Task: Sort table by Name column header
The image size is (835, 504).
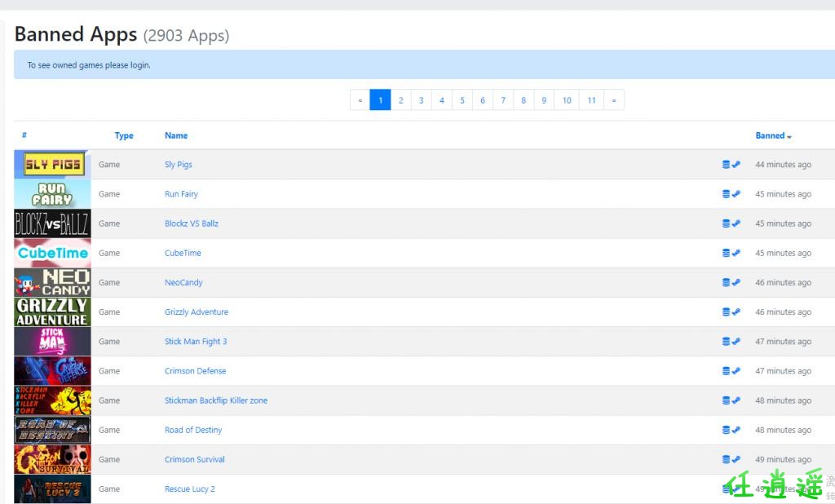Action: tap(176, 135)
